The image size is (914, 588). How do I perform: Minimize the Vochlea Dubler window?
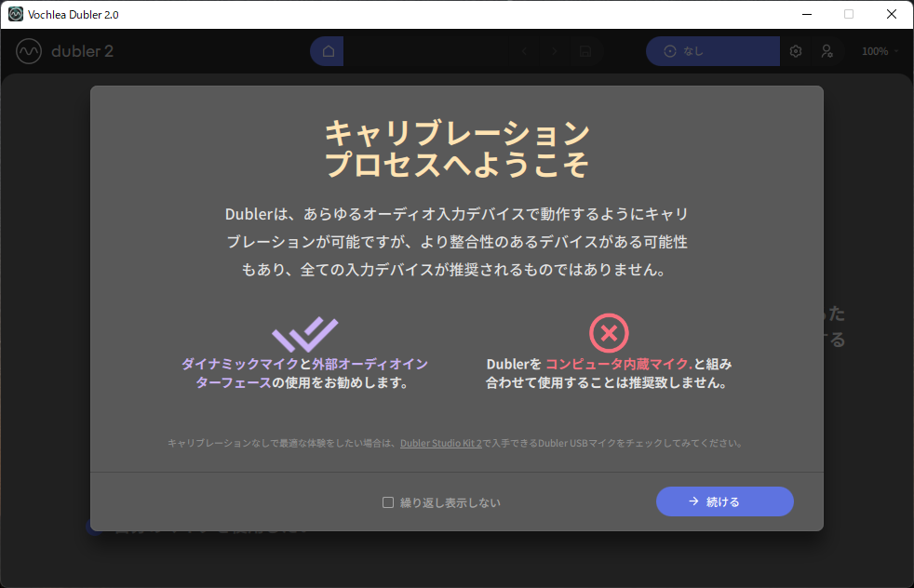807,14
